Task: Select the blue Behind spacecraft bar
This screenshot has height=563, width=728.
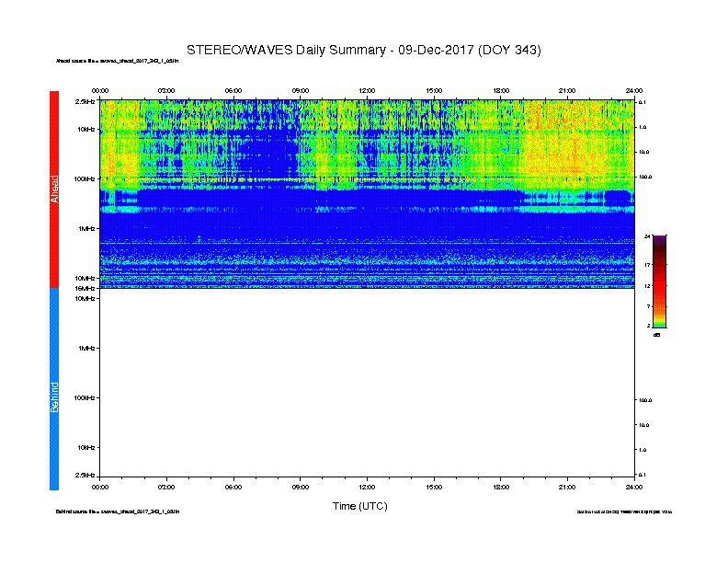Action: [x=54, y=389]
